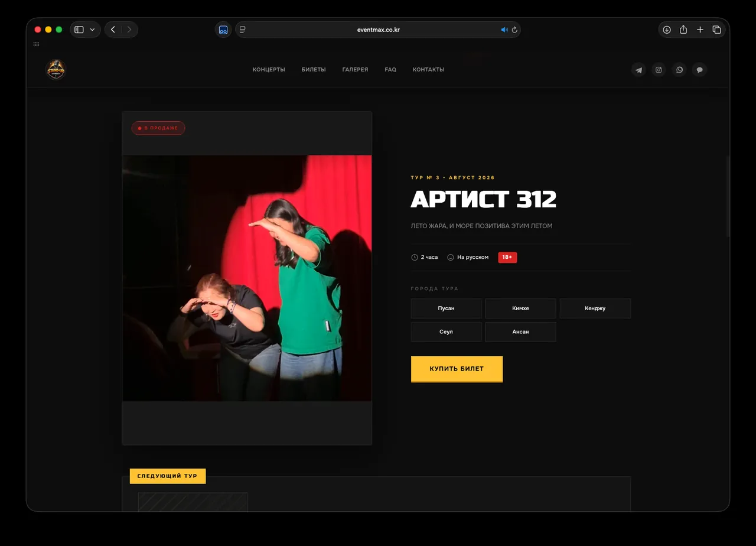Go to the Концерты menu item
The width and height of the screenshot is (756, 546).
(x=269, y=70)
